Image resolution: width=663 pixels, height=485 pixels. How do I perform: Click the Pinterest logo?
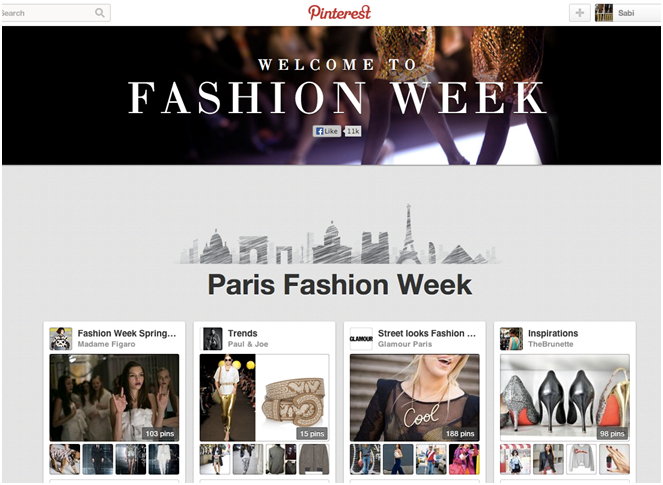click(x=339, y=12)
